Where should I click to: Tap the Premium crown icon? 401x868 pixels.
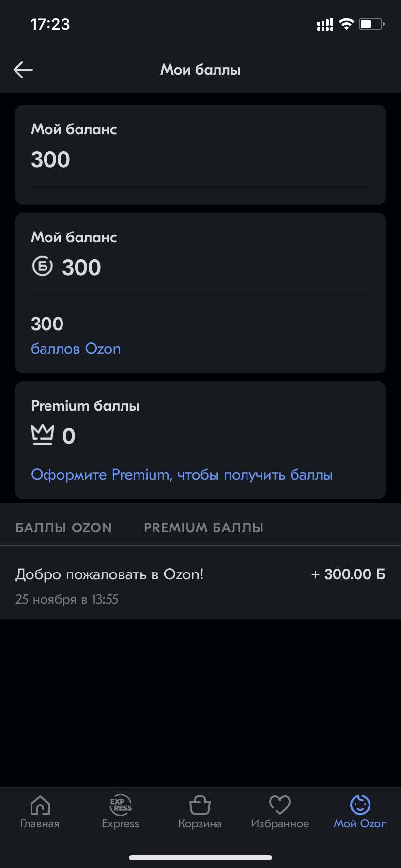(x=42, y=434)
